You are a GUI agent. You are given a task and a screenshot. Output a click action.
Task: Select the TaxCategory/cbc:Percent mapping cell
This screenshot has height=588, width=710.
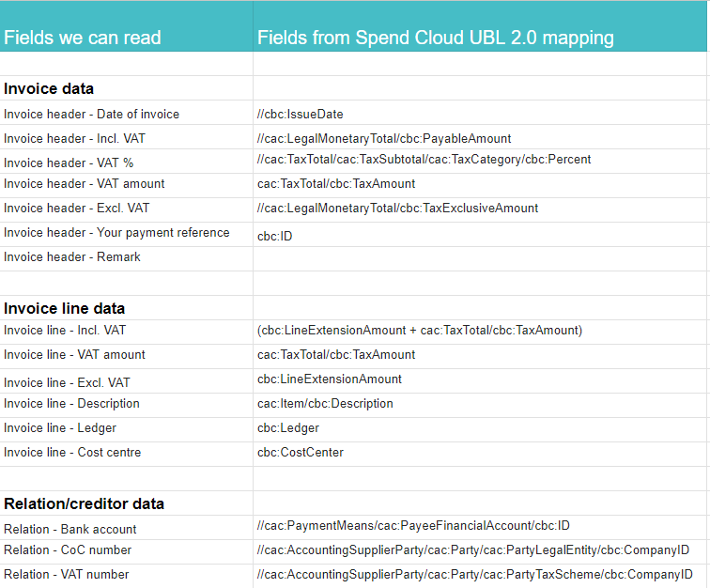point(424,160)
